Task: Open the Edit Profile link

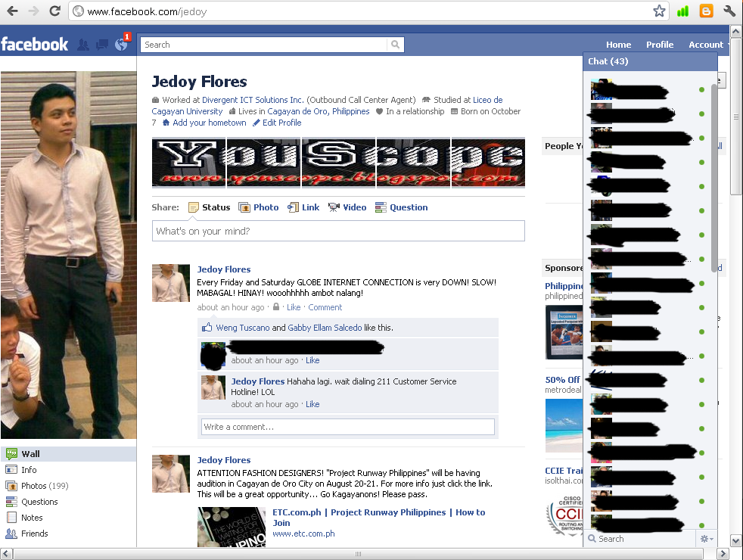Action: click(281, 122)
